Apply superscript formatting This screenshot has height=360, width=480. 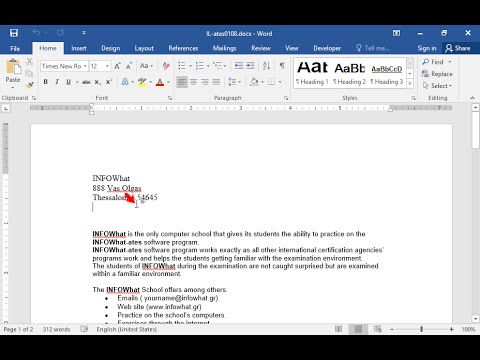[109, 82]
